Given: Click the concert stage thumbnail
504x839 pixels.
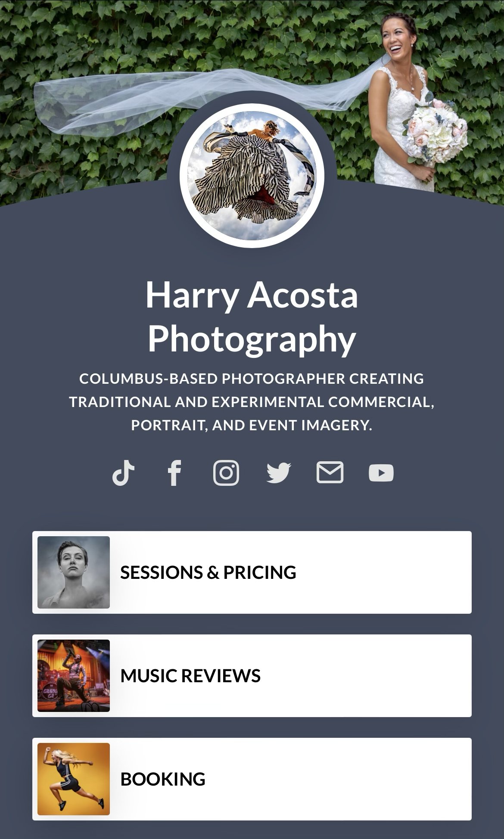Looking at the screenshot, I should coord(74,676).
